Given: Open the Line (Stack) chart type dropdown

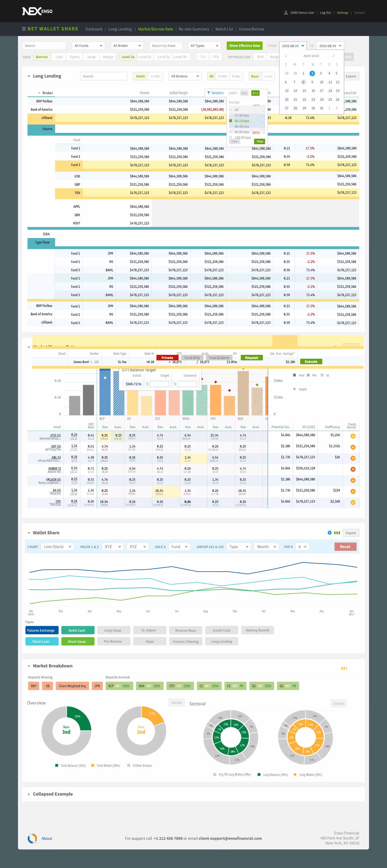Looking at the screenshot, I should tap(57, 547).
